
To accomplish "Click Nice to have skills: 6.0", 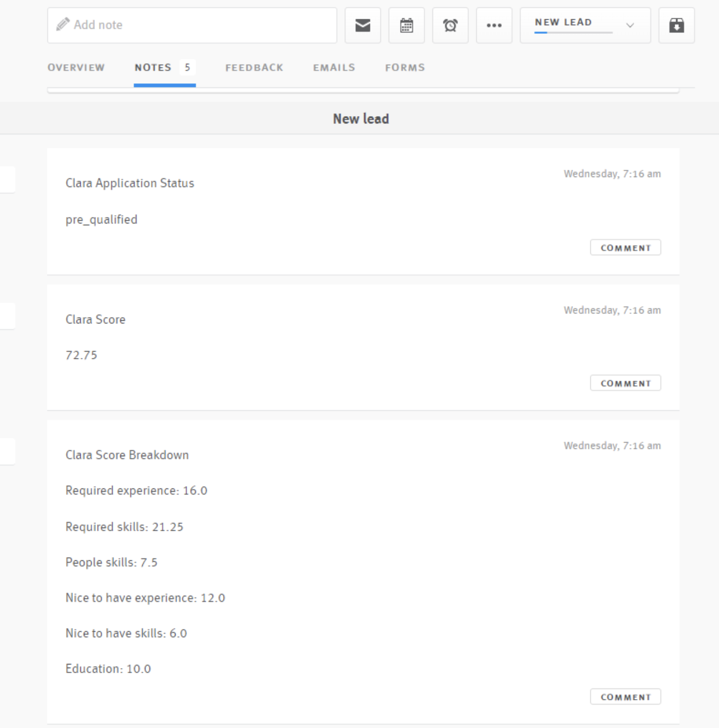I will pos(126,633).
